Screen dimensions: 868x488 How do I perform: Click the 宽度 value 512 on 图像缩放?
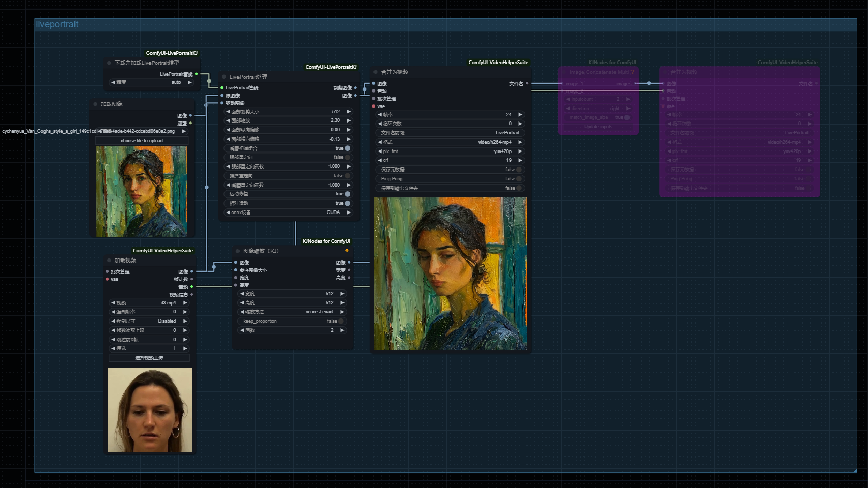(330, 294)
